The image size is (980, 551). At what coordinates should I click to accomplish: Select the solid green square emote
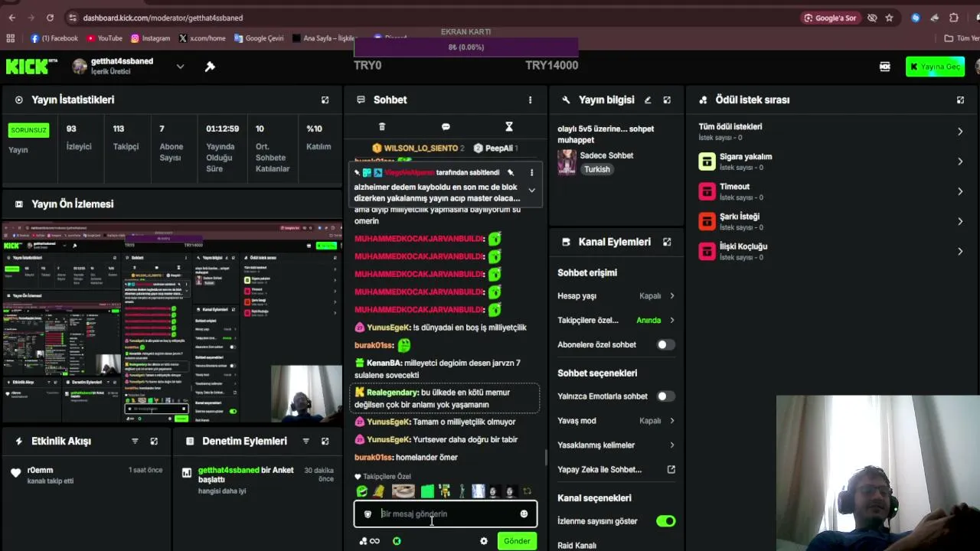point(427,491)
